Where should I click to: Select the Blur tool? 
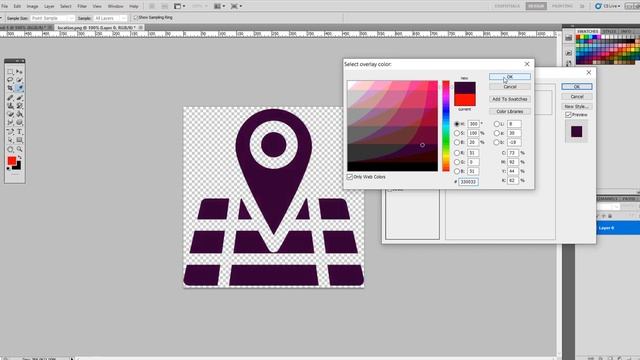pos(10,122)
